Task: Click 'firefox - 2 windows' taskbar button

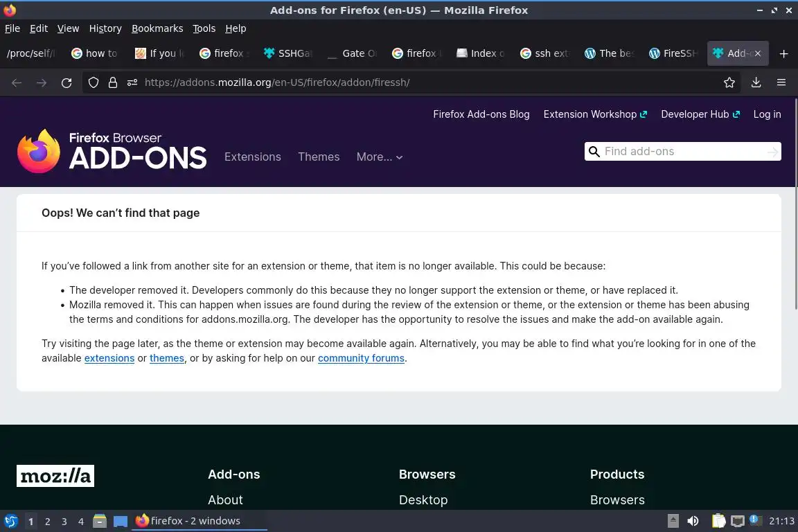Action: (199, 521)
